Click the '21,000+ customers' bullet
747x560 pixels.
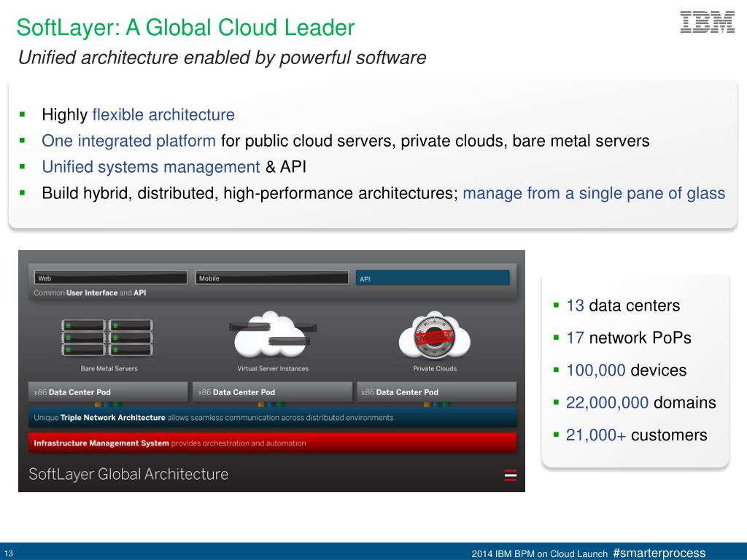[636, 435]
